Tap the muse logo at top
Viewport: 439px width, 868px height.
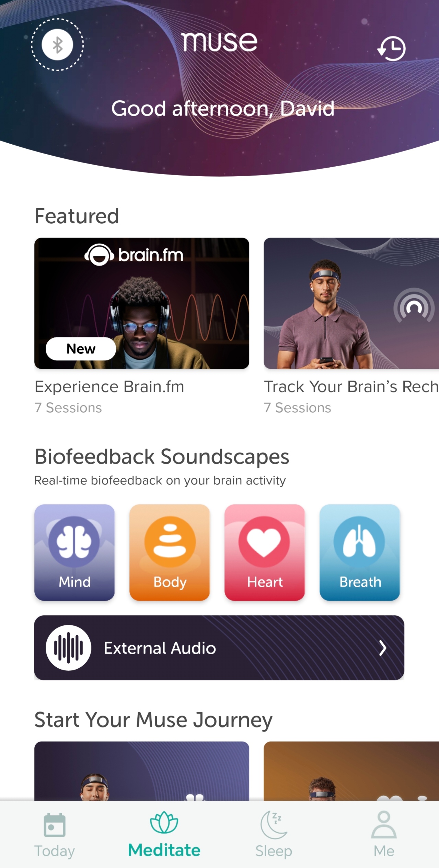click(x=219, y=42)
